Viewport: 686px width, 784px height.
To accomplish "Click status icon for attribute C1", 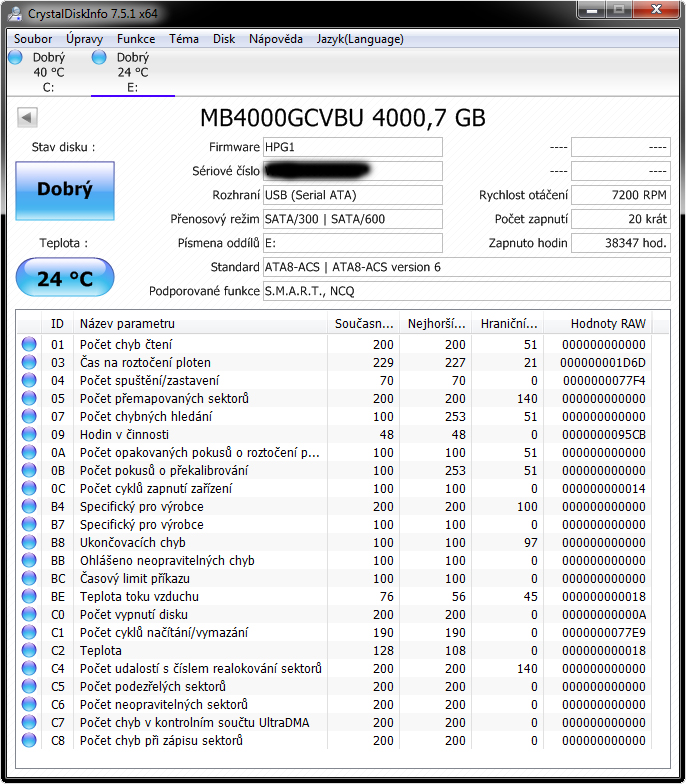I will (29, 632).
